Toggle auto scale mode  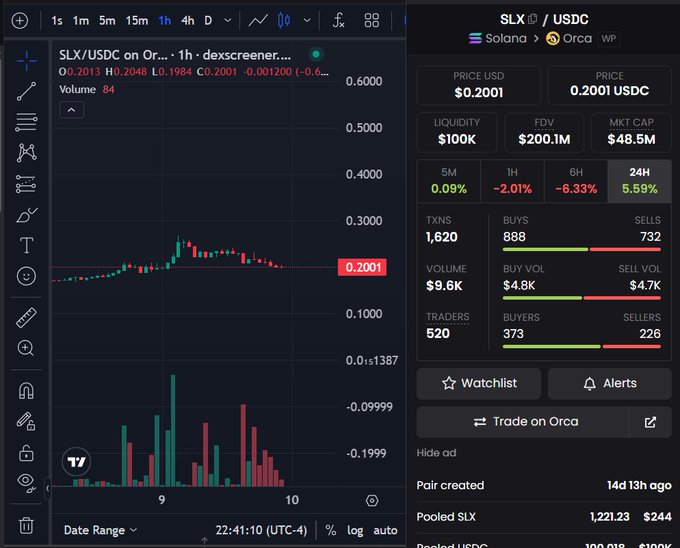pyautogui.click(x=385, y=530)
